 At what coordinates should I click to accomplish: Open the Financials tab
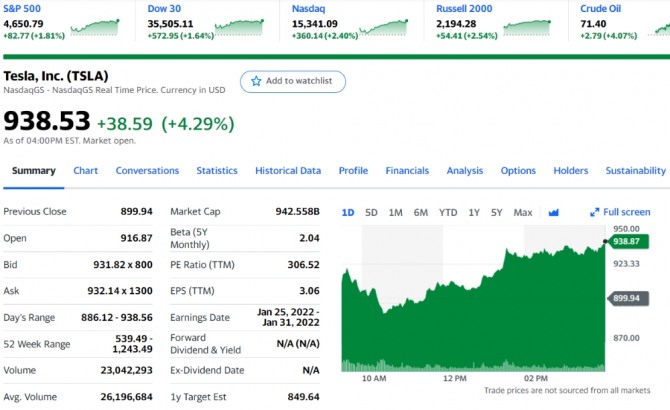(x=407, y=171)
